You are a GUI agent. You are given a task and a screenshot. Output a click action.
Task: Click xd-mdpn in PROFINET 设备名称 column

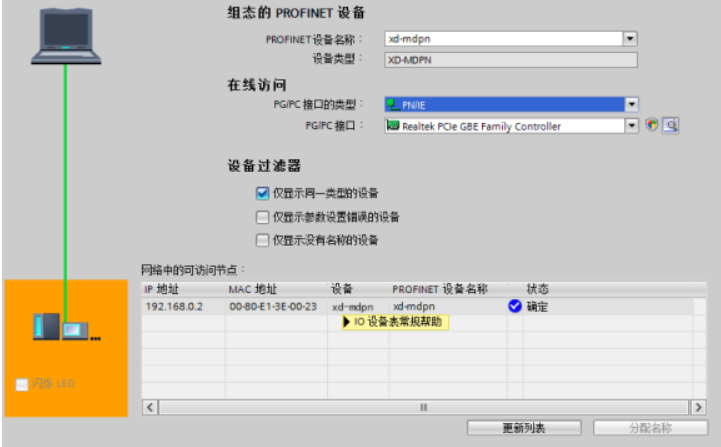[448, 306]
